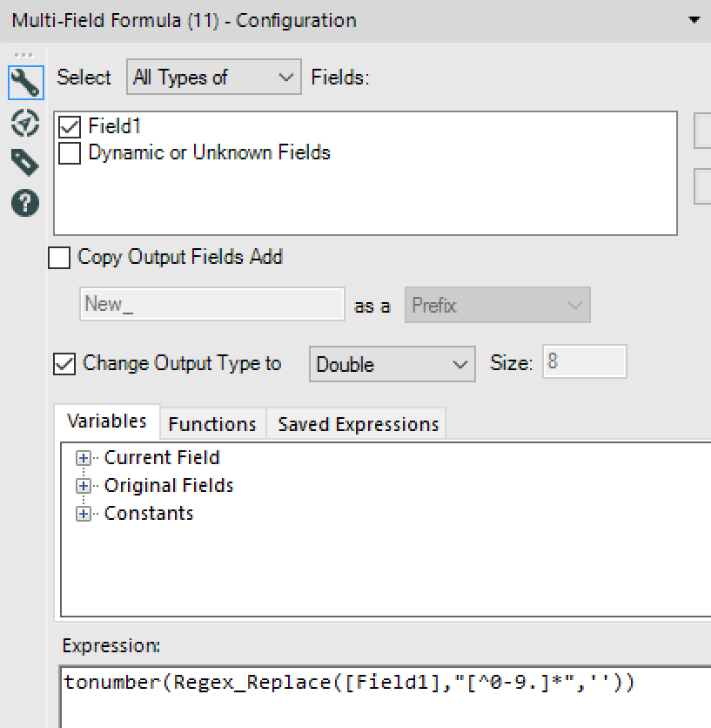Open the Help question mark icon
711x728 pixels.
click(25, 203)
